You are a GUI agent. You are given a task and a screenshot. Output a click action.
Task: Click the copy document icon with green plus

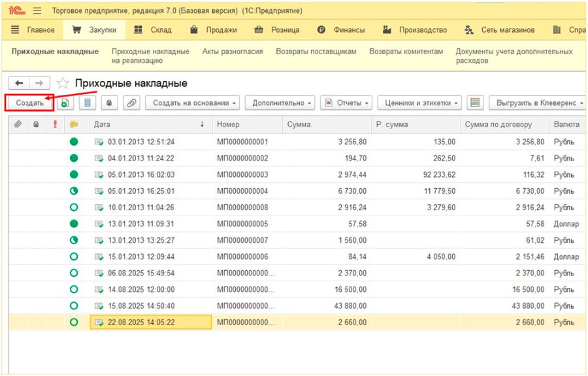click(65, 102)
